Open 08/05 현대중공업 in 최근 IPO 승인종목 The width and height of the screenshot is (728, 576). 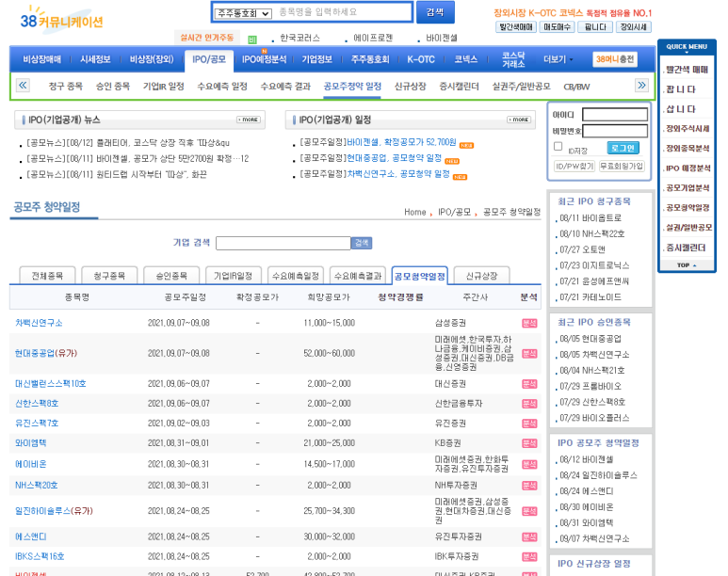(590, 339)
